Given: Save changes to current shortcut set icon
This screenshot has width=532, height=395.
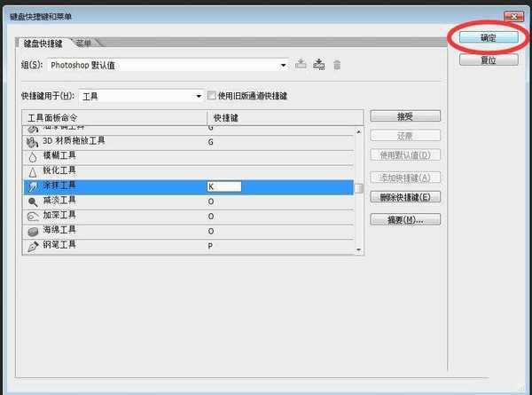Looking at the screenshot, I should [x=301, y=64].
